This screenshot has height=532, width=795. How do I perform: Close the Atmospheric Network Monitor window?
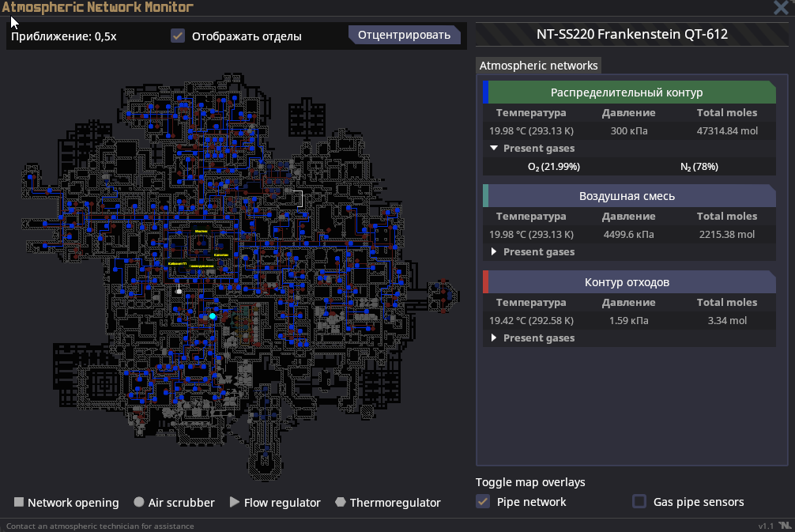click(780, 8)
